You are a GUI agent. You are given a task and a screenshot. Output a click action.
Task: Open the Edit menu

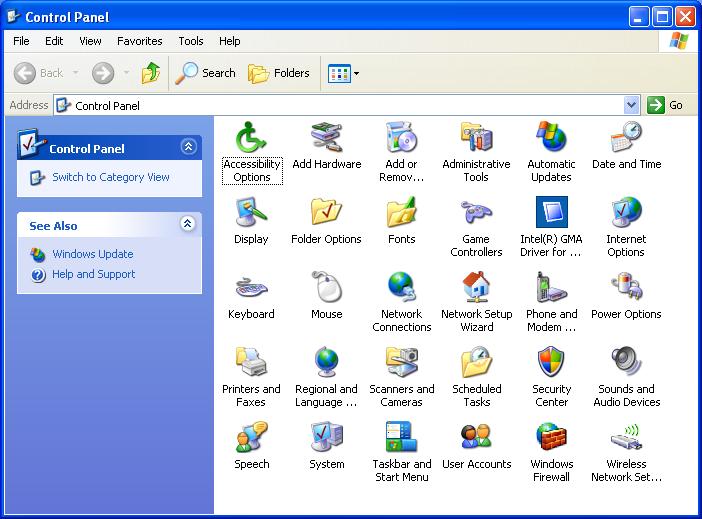(54, 41)
